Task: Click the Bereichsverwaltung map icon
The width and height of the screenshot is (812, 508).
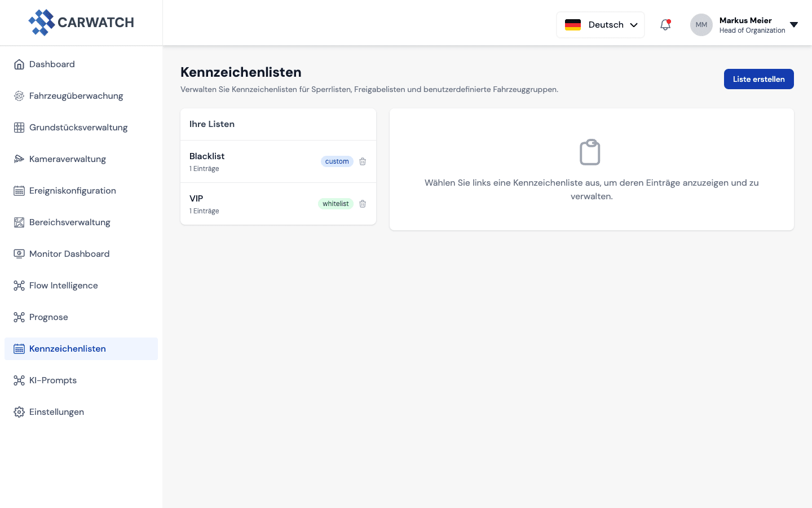Action: point(19,222)
